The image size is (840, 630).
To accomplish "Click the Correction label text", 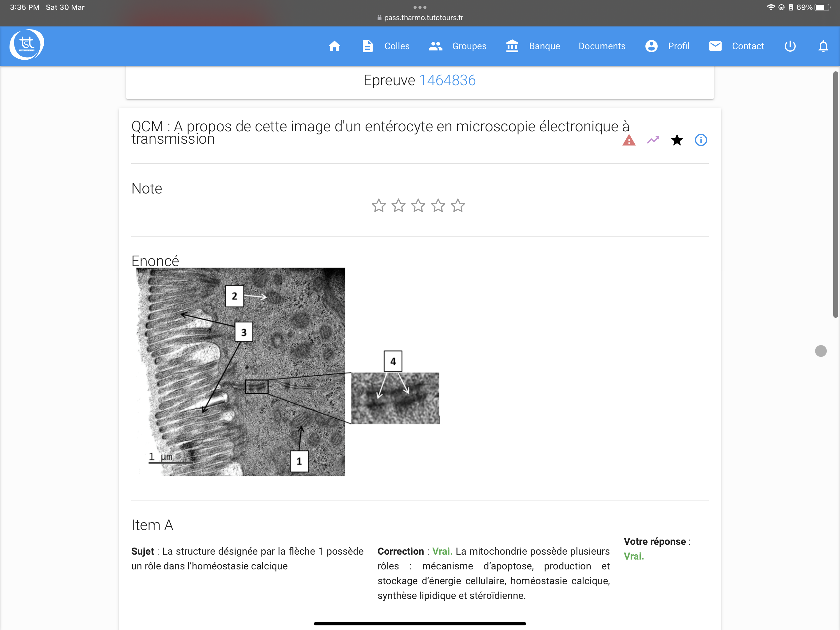I will pos(400,551).
